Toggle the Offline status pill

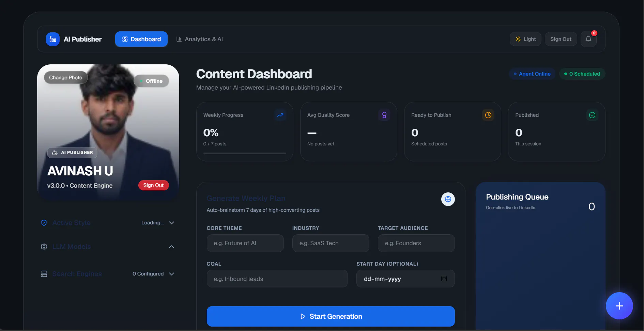coord(151,81)
